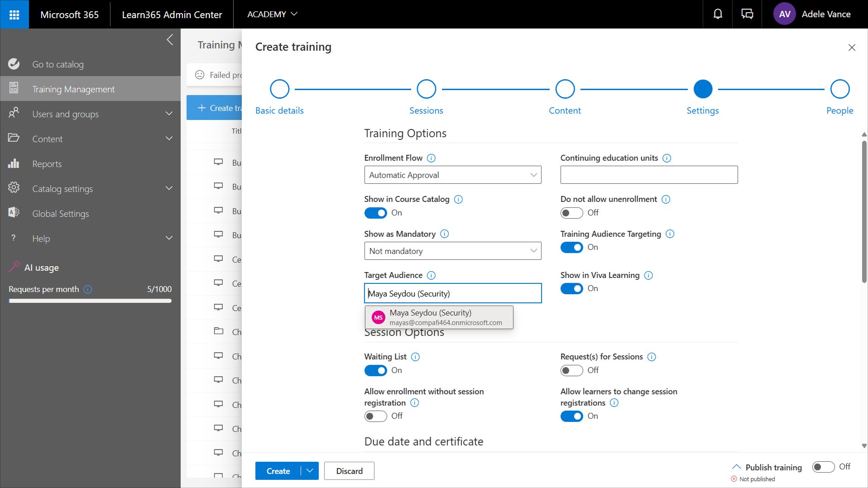Image resolution: width=868 pixels, height=488 pixels.
Task: Click the Discard button
Action: tap(349, 471)
